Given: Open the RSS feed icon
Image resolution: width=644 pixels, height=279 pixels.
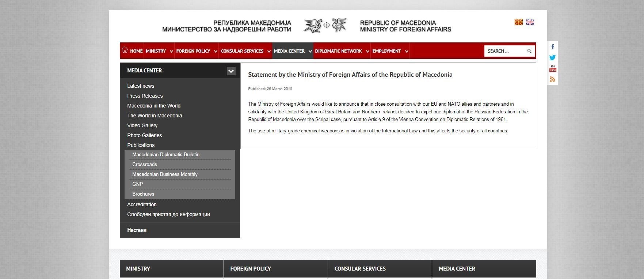Looking at the screenshot, I should pos(553,79).
